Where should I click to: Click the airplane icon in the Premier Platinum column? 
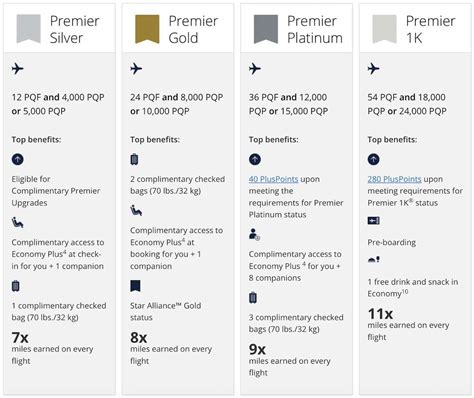255,69
